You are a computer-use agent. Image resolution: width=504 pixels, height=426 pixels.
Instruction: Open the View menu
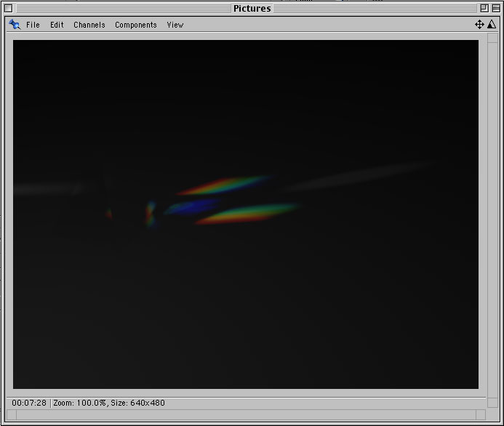click(x=175, y=25)
